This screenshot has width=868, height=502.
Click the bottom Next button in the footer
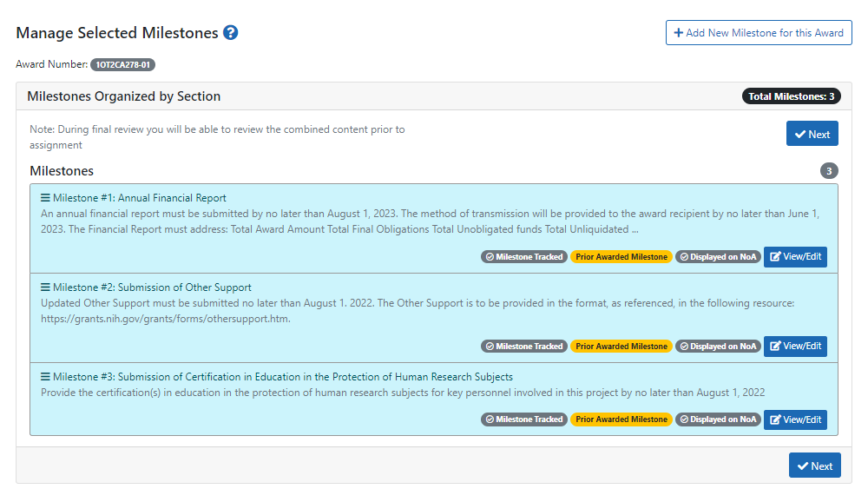click(x=814, y=466)
